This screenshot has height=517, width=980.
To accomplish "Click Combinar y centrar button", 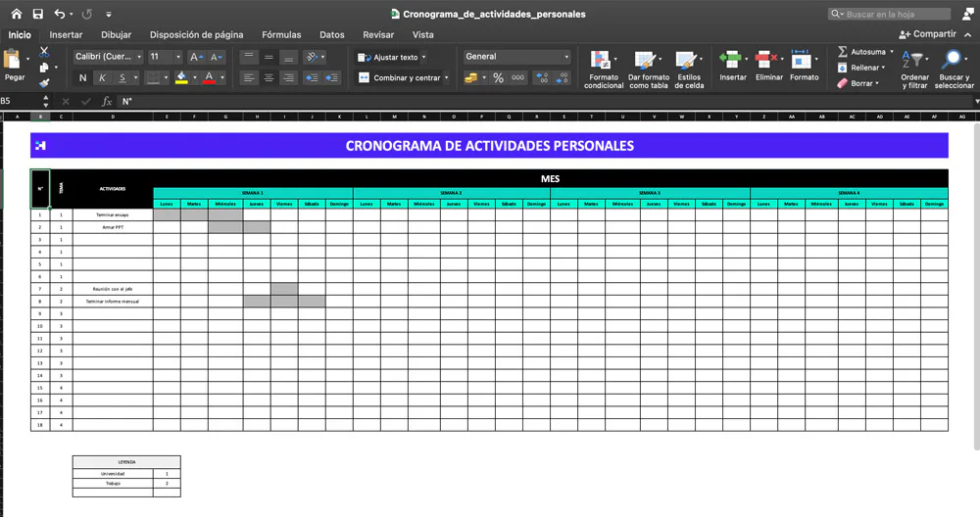I will [404, 77].
